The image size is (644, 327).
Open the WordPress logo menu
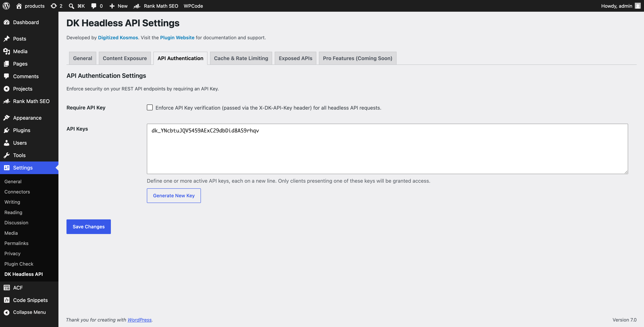point(6,6)
